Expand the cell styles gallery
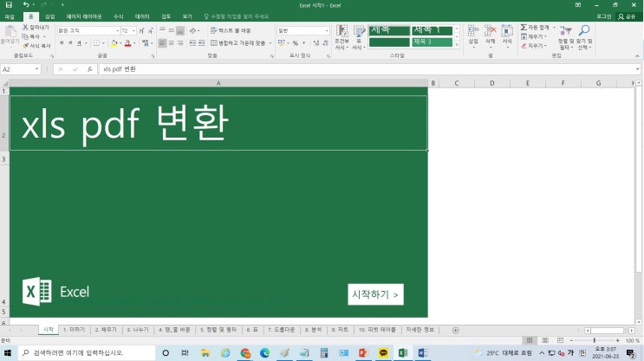Viewport: 644px width, 361px height. (457, 44)
